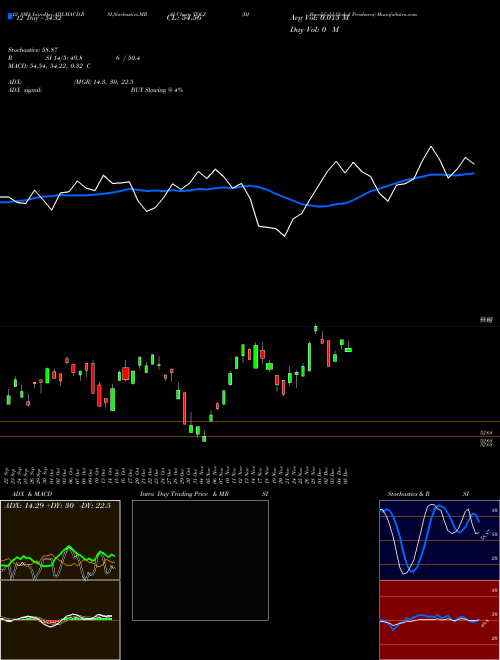Click the last green candlestick in the series
Screen dimensions: 500x660
pos(348,350)
